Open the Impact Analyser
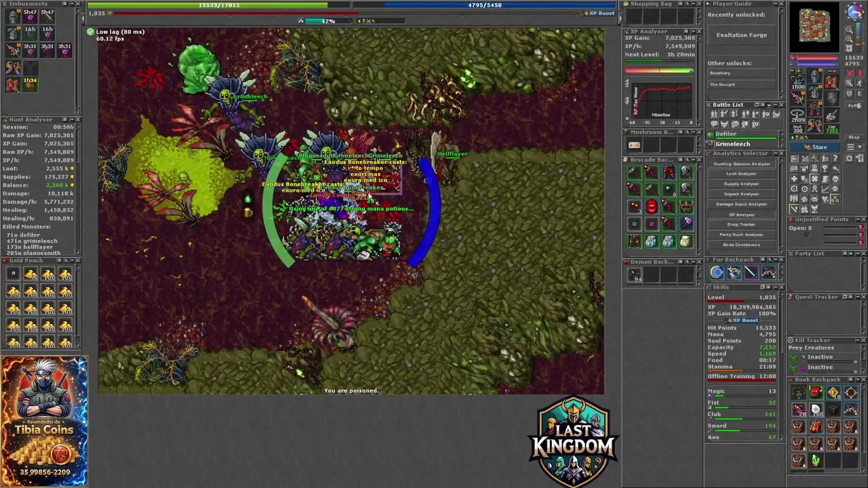Viewport: 868px width, 488px height. coord(741,194)
